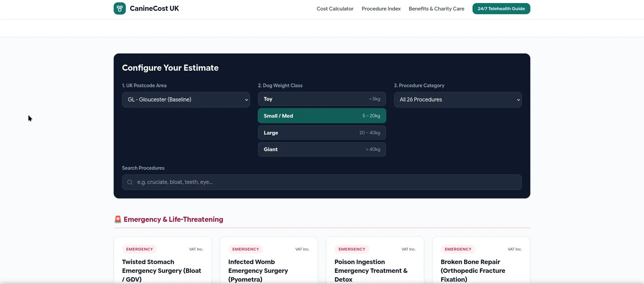
Task: Open the UK Postcode Area dropdown
Action: (x=186, y=100)
